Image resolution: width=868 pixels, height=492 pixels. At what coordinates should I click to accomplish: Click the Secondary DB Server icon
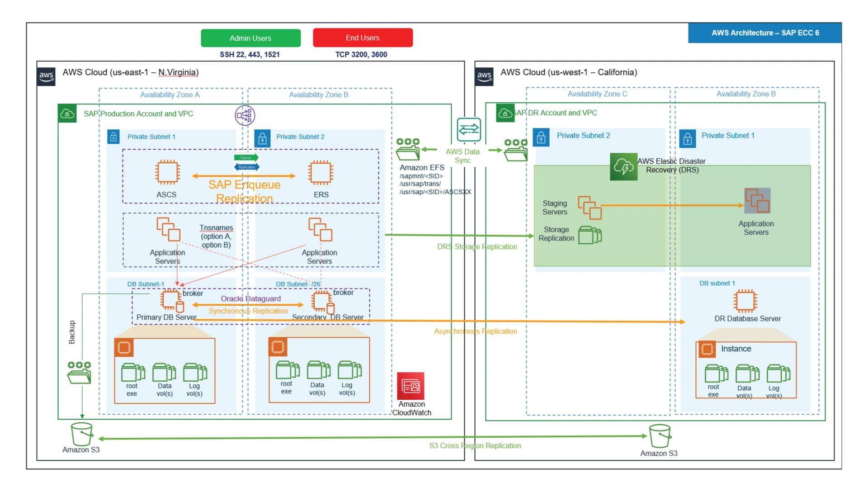pos(323,303)
